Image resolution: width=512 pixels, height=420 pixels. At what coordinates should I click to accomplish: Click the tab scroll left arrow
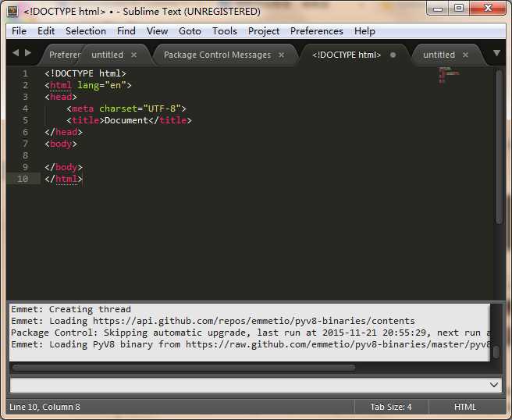click(16, 52)
